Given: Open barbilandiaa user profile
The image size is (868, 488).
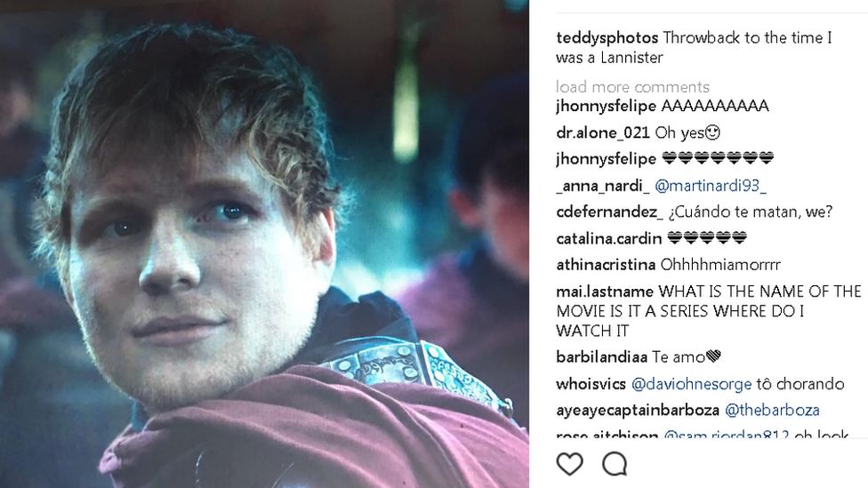Looking at the screenshot, I should 599,357.
